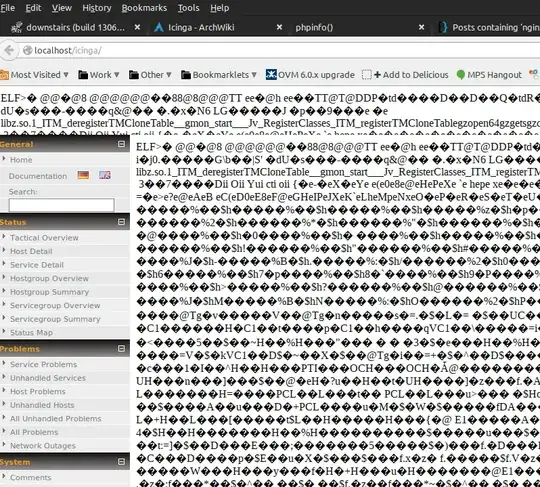Collapse the System section
The image size is (540, 487).
121,462
